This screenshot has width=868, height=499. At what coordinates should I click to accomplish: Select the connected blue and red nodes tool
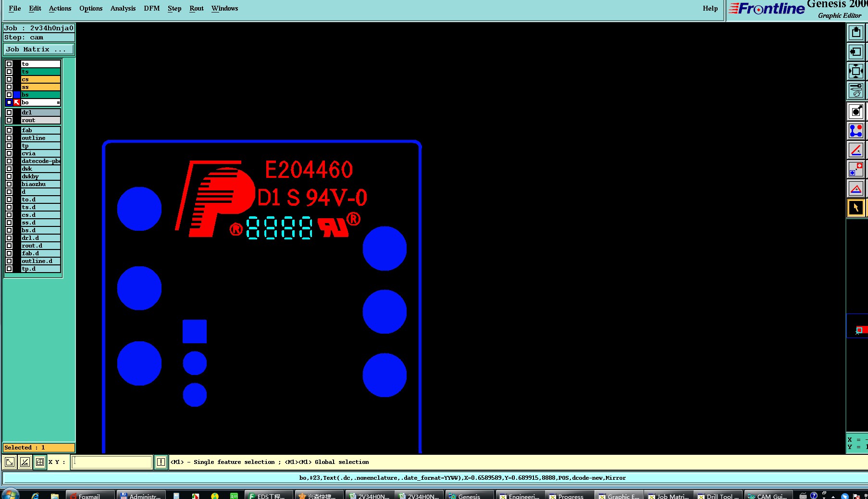tap(856, 131)
